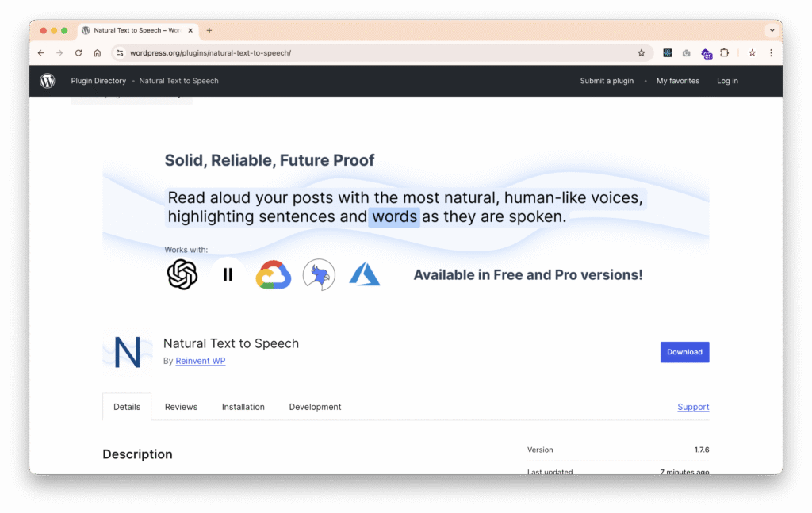
Task: Bookmark this page with the star icon
Action: [641, 53]
